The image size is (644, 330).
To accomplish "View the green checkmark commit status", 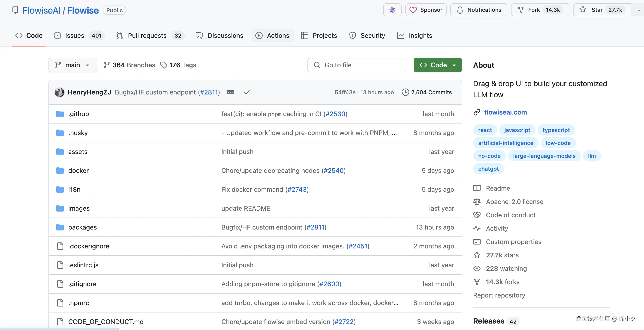I will click(247, 92).
